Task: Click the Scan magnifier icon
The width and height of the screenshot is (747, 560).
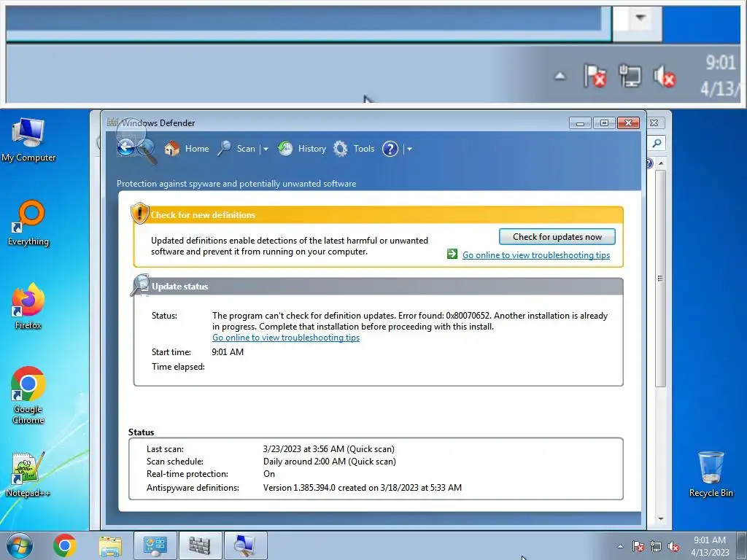Action: pos(224,149)
